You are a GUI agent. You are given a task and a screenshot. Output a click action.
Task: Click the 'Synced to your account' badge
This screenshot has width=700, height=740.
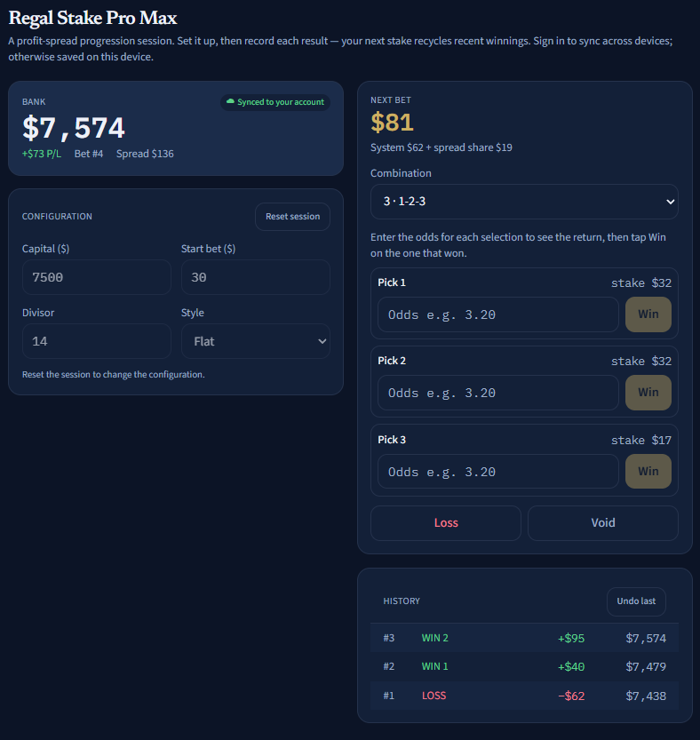[x=275, y=102]
